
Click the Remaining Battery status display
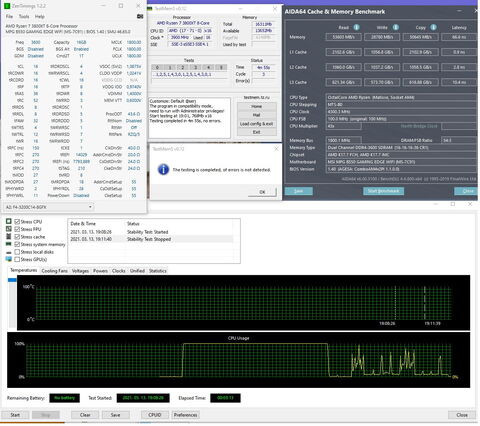coord(64,398)
